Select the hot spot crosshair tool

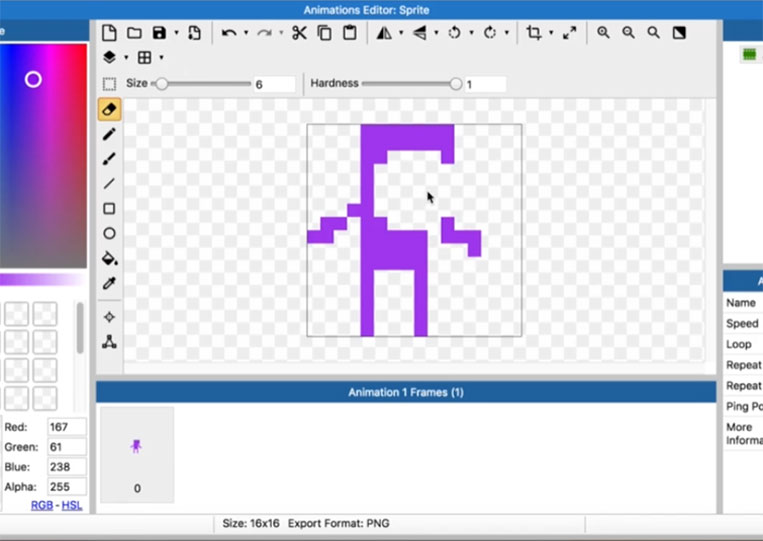109,317
